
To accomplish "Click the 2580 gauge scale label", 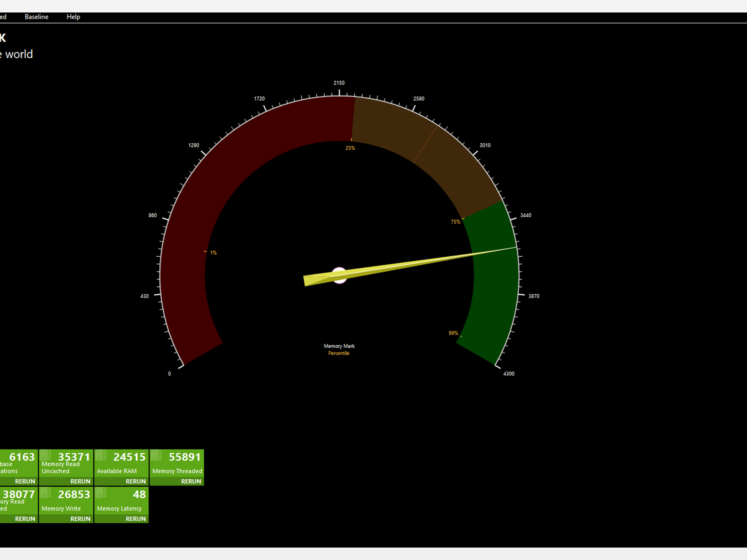I will pyautogui.click(x=419, y=98).
